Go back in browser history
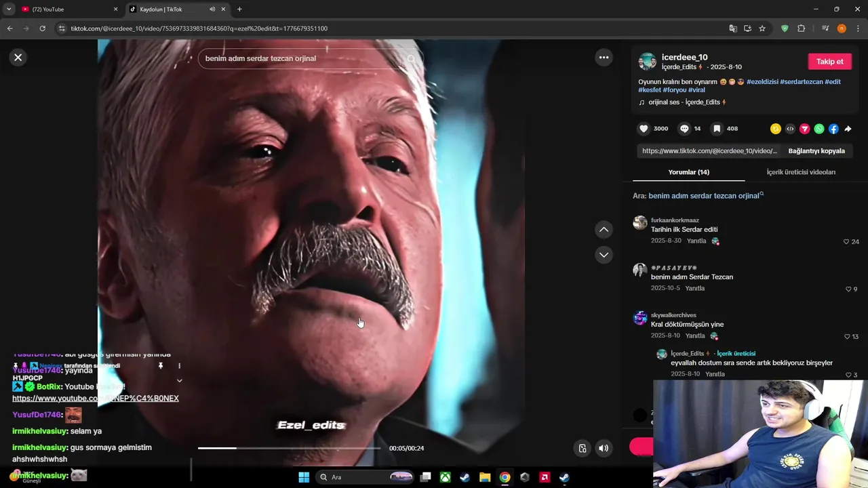Viewport: 868px width, 488px height. click(9, 28)
